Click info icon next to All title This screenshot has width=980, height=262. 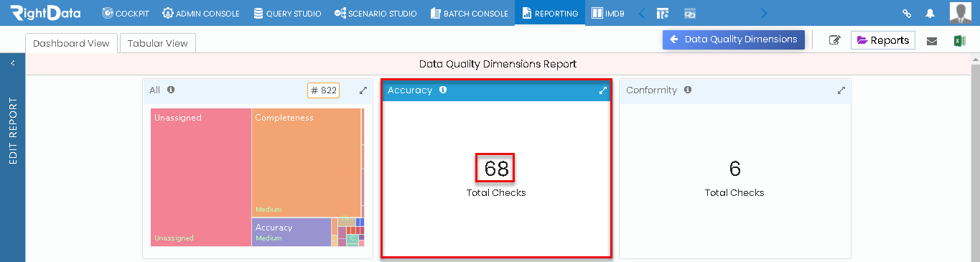[x=171, y=90]
